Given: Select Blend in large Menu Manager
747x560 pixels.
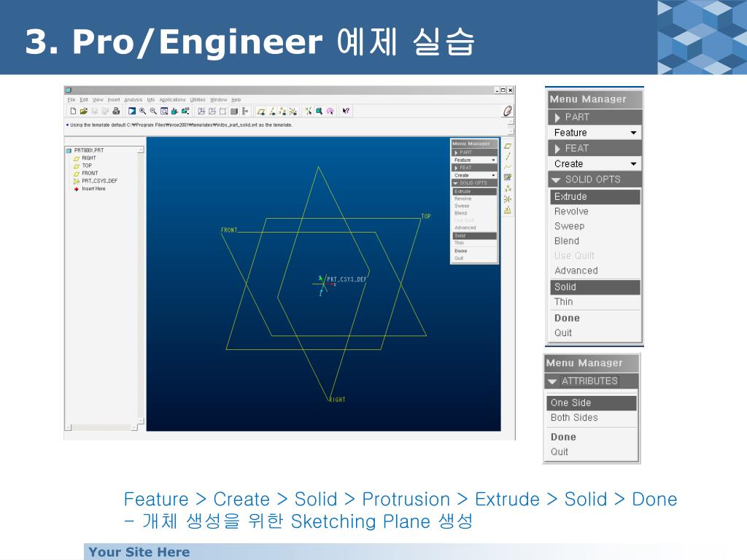Looking at the screenshot, I should (x=595, y=241).
